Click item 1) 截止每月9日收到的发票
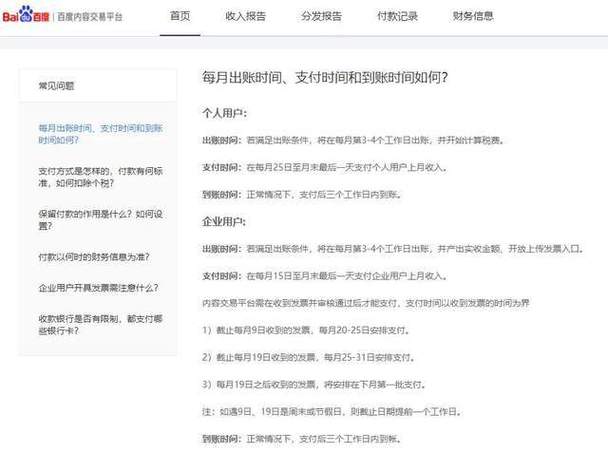 point(306,330)
